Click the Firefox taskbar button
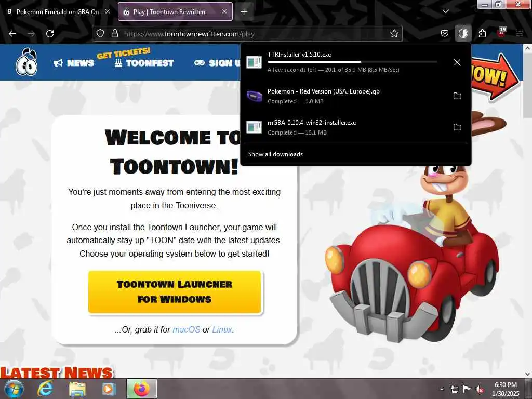Image resolution: width=532 pixels, height=399 pixels. coord(142,389)
